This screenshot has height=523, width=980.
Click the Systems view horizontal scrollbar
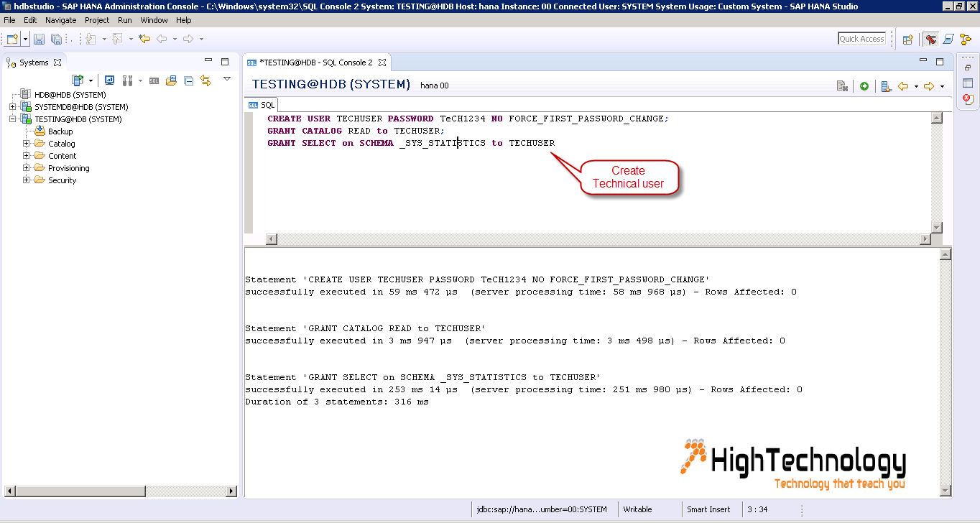pos(120,491)
